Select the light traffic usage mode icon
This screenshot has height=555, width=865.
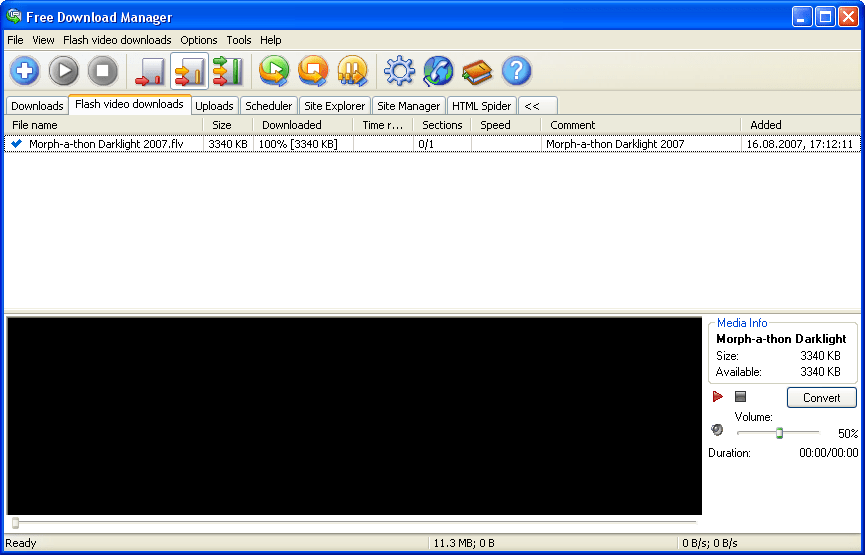pyautogui.click(x=149, y=71)
